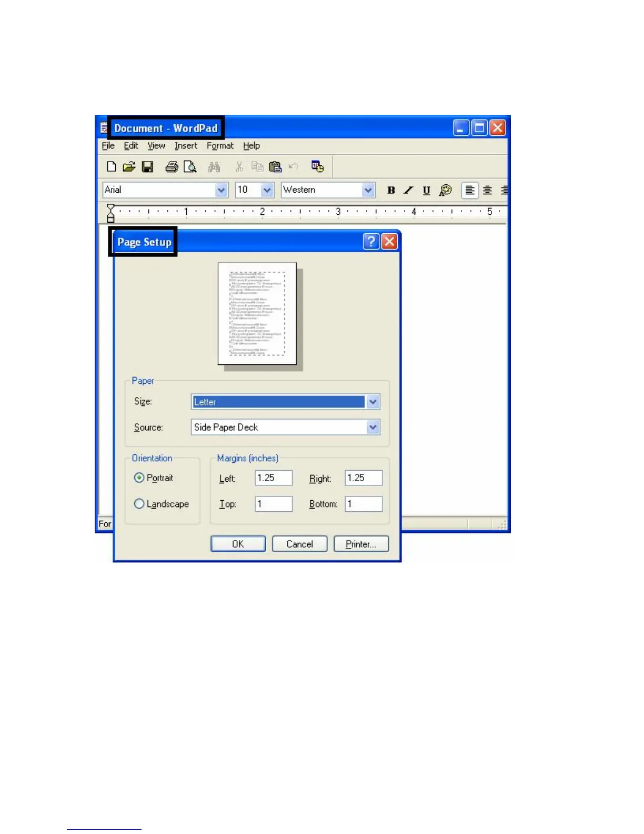Viewport: 644px width, 834px height.
Task: Open the Insert menu
Action: tap(186, 146)
